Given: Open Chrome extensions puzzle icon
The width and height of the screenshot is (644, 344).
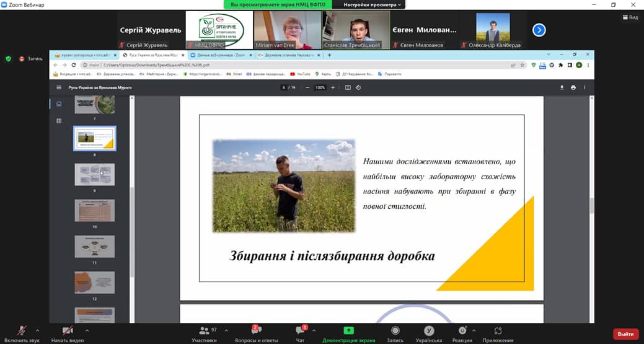Looking at the screenshot, I should tap(560, 65).
